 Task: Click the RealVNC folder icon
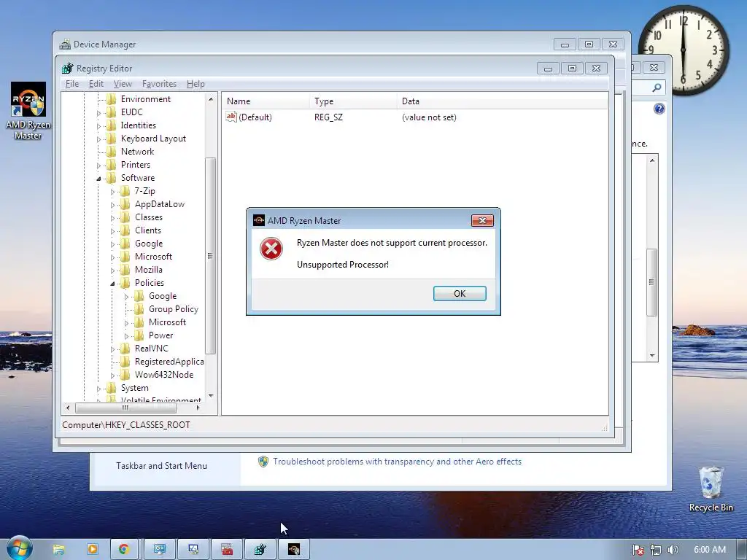tap(125, 349)
